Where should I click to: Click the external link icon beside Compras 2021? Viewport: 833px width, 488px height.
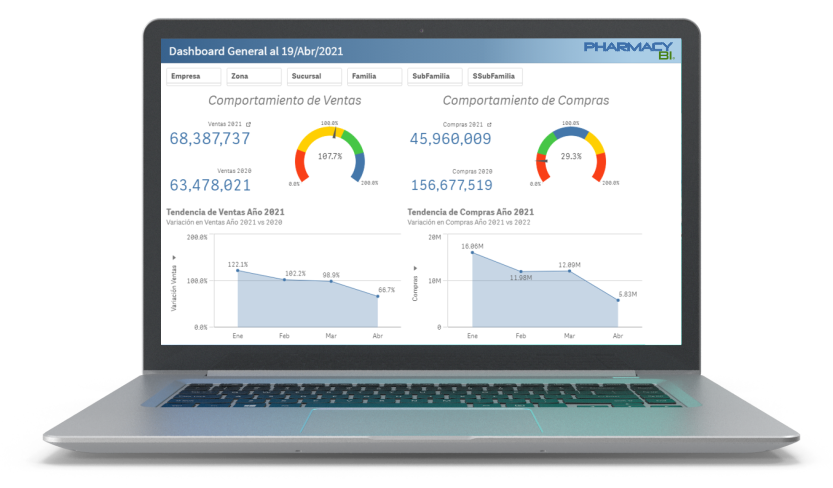coord(489,125)
